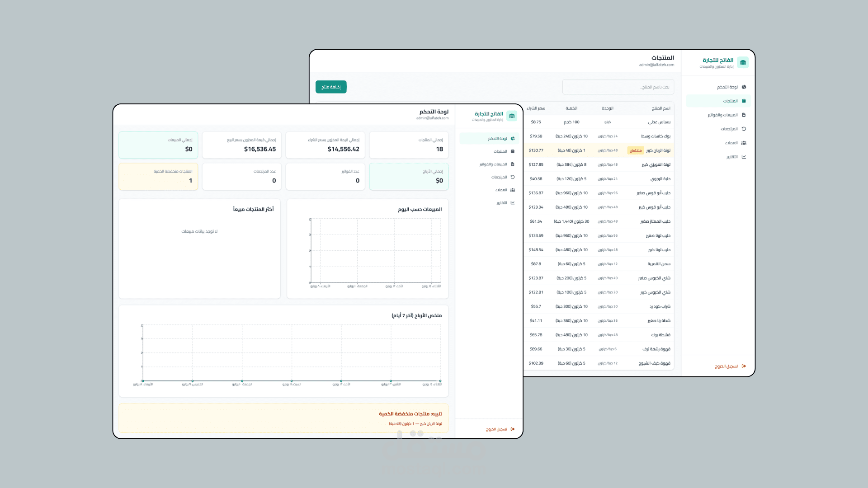This screenshot has width=868, height=488.
Task: Click the logout icon in the products window sidebar
Action: (744, 366)
